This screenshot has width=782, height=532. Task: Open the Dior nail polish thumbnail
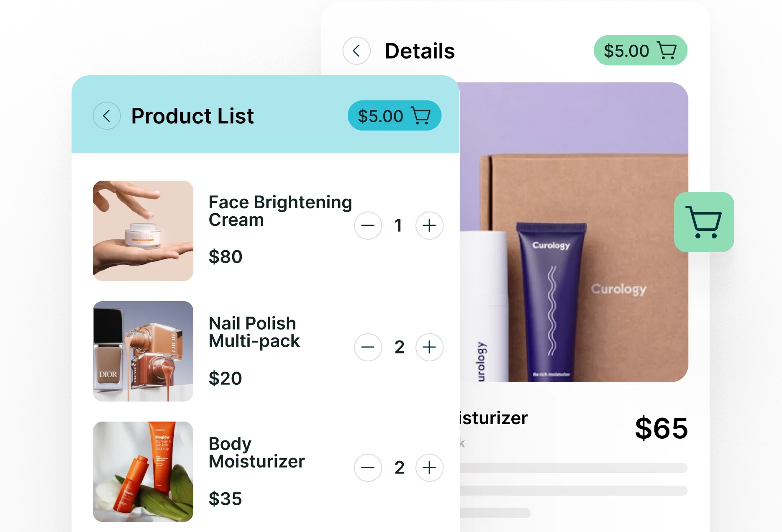[x=143, y=351]
